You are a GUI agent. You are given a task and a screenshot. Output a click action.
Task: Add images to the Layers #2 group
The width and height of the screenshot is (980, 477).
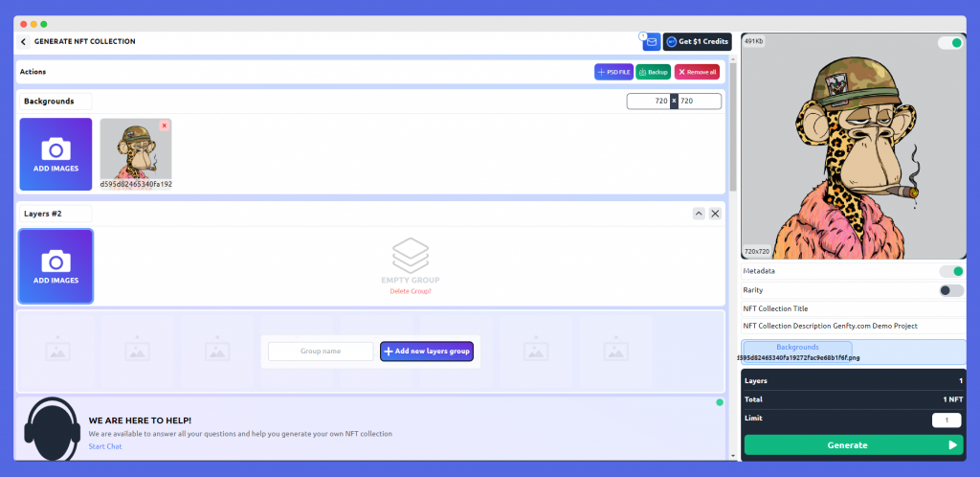coord(56,266)
